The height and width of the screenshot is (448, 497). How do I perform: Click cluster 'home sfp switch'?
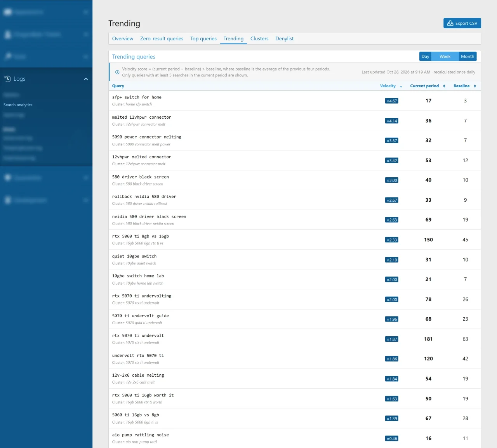click(x=139, y=104)
